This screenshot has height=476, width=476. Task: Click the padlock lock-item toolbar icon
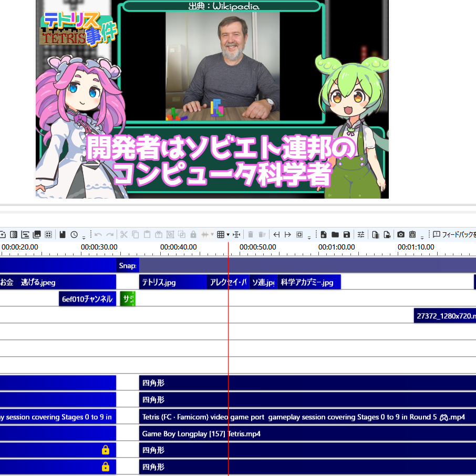193,234
